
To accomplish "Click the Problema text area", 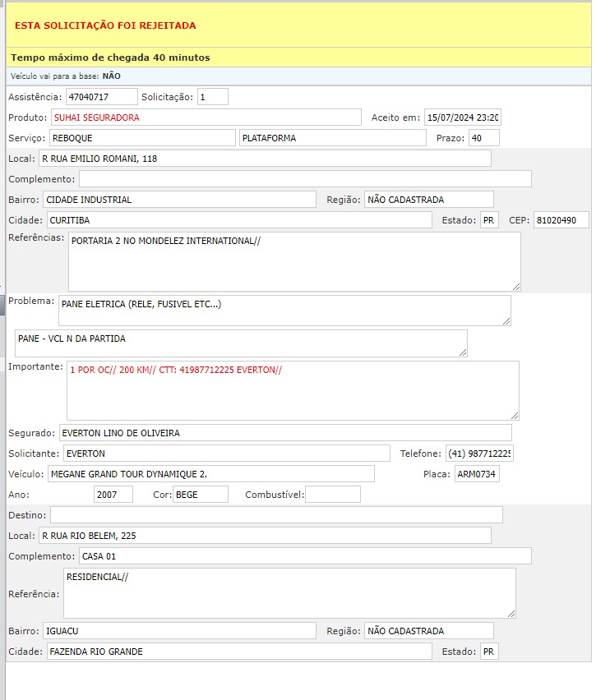I will (x=284, y=310).
